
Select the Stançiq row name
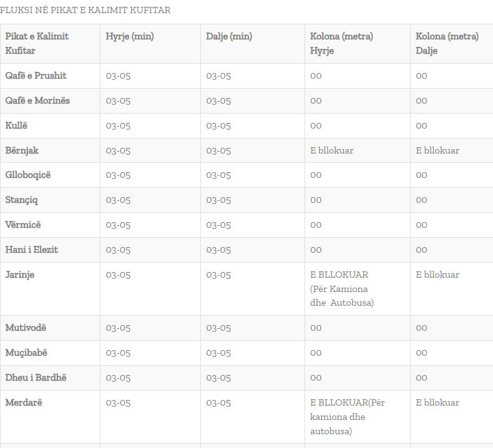click(22, 200)
